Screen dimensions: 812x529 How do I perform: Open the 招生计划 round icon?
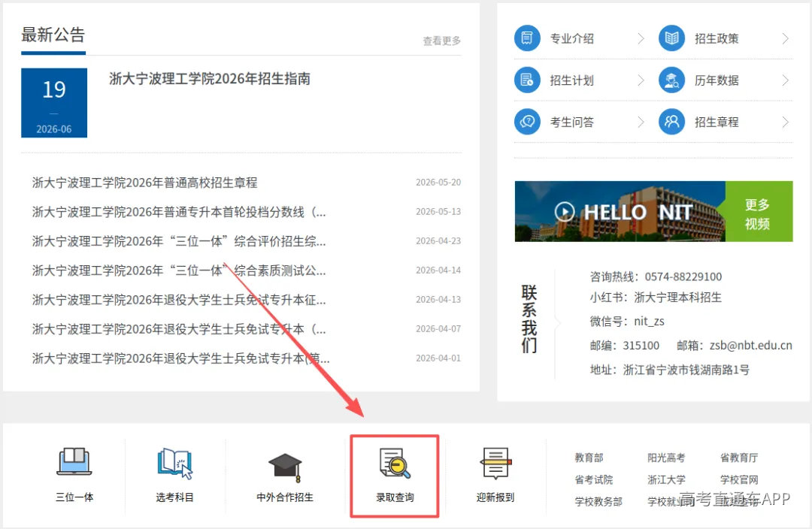coord(527,80)
